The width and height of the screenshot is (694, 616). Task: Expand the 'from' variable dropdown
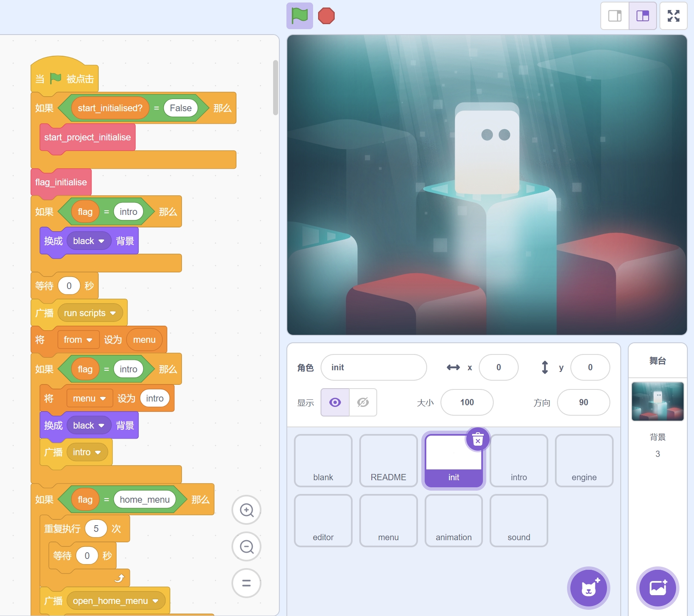89,340
